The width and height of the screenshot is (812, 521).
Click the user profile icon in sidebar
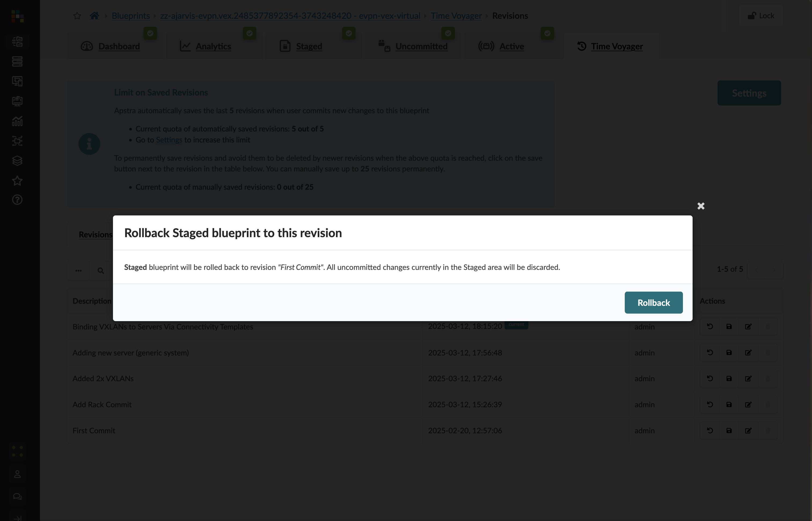[x=17, y=474]
